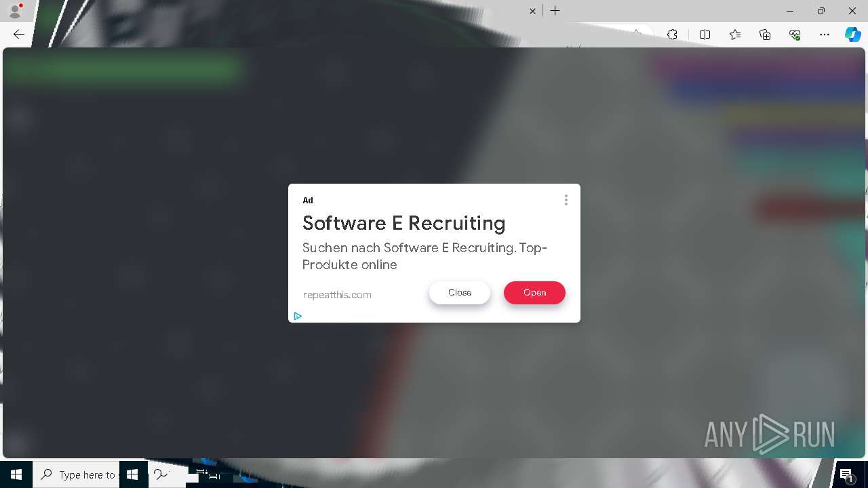Click the Software E Recruiting headline
Image resolution: width=868 pixels, height=488 pixels.
coord(403,223)
